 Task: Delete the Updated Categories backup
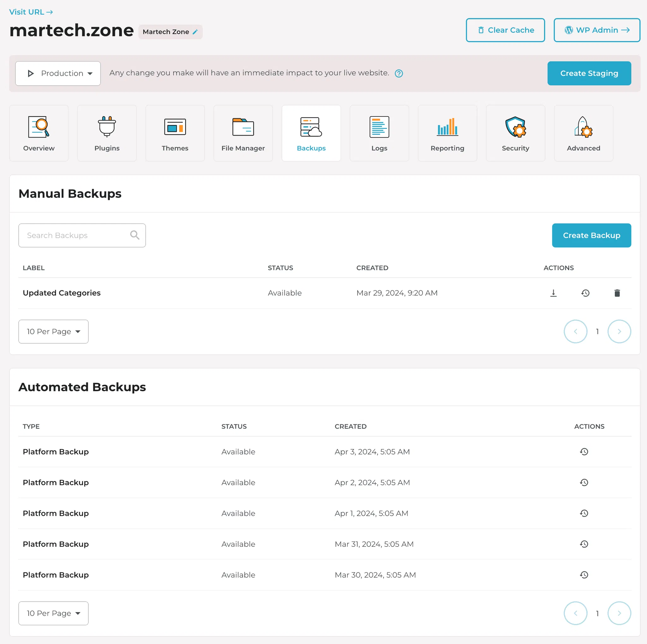coord(617,293)
